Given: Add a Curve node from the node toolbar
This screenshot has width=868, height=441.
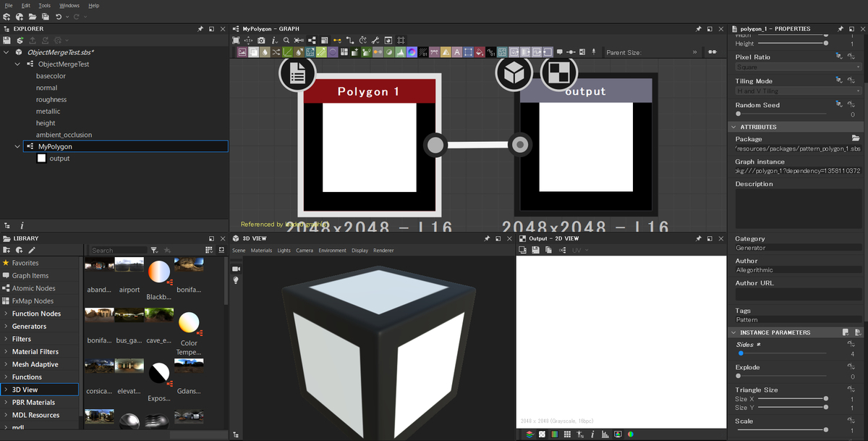Looking at the screenshot, I should click(289, 52).
